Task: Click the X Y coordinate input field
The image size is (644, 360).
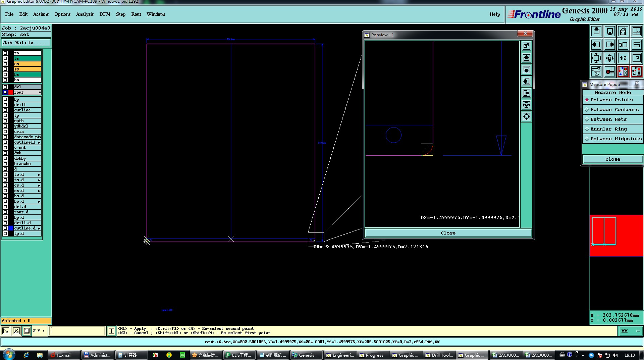Action: point(77,331)
